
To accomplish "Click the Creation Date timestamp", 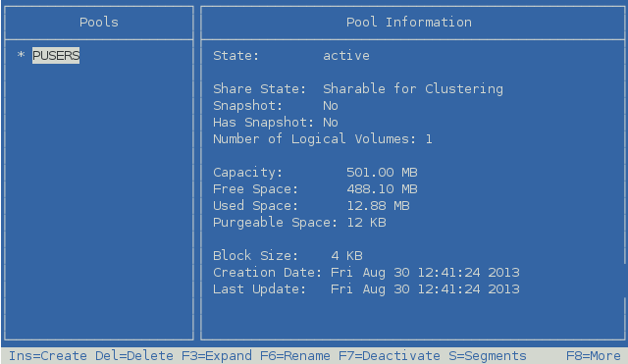I will point(425,273).
